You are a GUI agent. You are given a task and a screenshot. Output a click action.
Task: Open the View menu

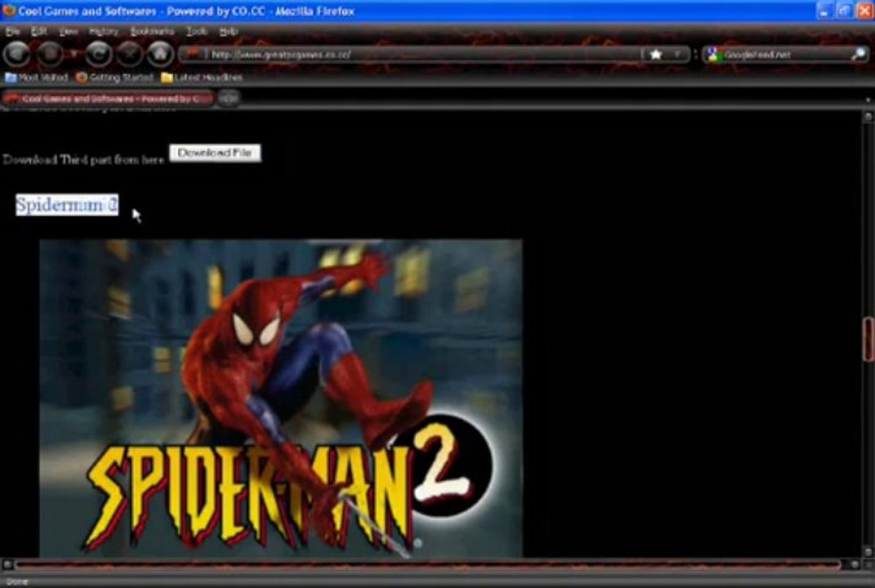68,31
